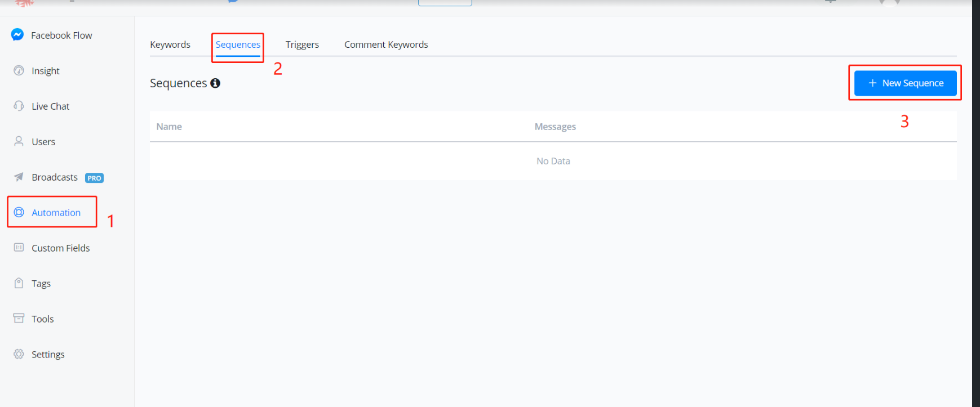The height and width of the screenshot is (407, 980).
Task: Click the Sequences info icon
Action: 215,83
